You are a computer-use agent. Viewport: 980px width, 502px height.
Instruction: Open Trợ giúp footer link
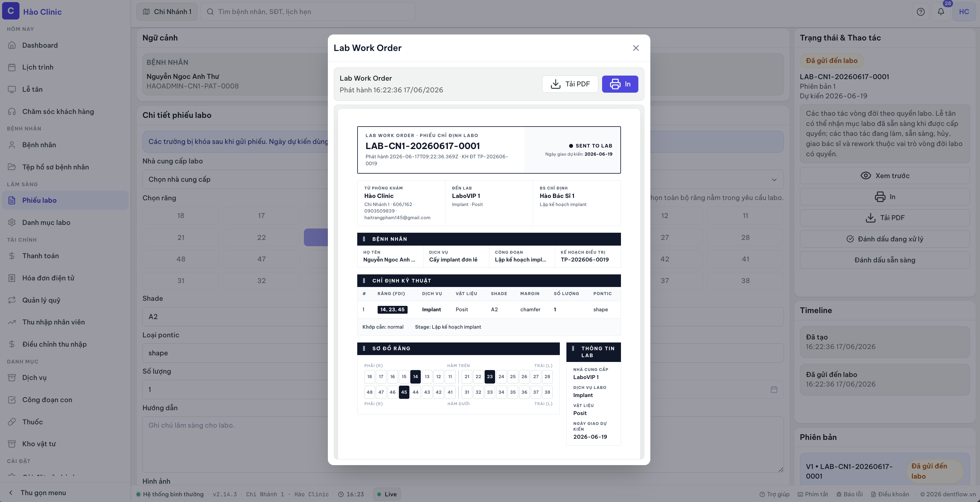774,495
